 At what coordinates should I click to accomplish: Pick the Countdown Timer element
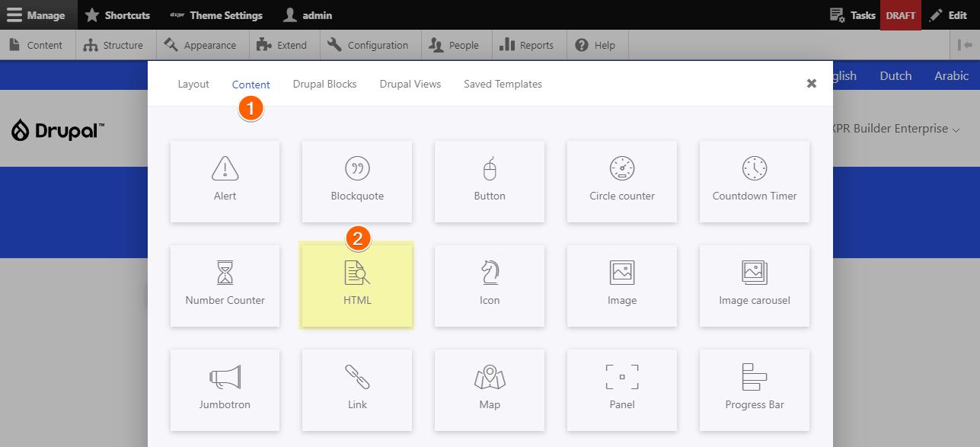(x=755, y=181)
